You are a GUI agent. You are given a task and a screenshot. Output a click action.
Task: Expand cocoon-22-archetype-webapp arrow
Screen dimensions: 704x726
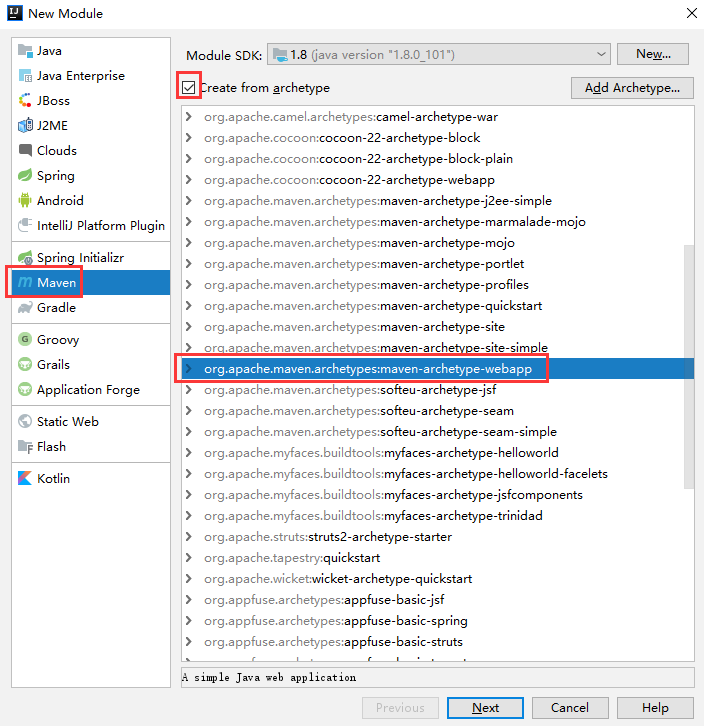(189, 180)
